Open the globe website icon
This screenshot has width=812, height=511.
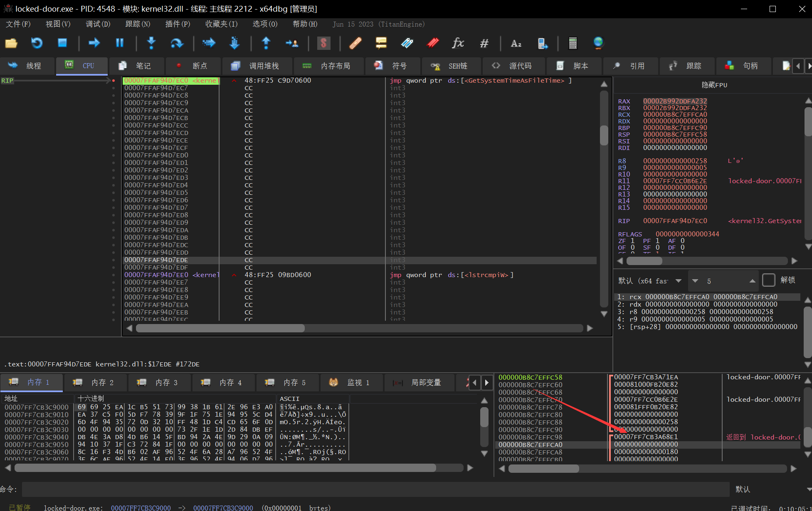click(x=598, y=43)
